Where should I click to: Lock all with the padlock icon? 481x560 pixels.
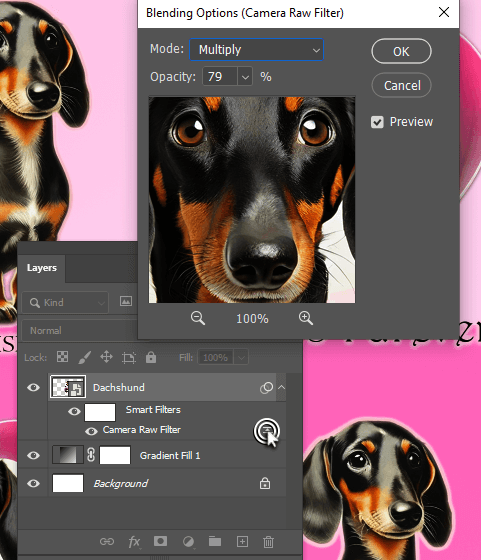coord(151,357)
